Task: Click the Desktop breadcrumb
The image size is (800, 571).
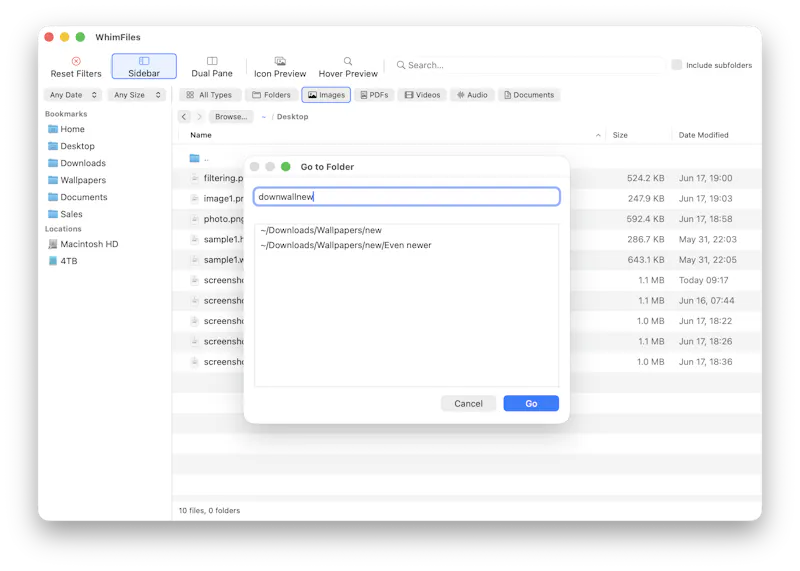Action: click(x=292, y=117)
